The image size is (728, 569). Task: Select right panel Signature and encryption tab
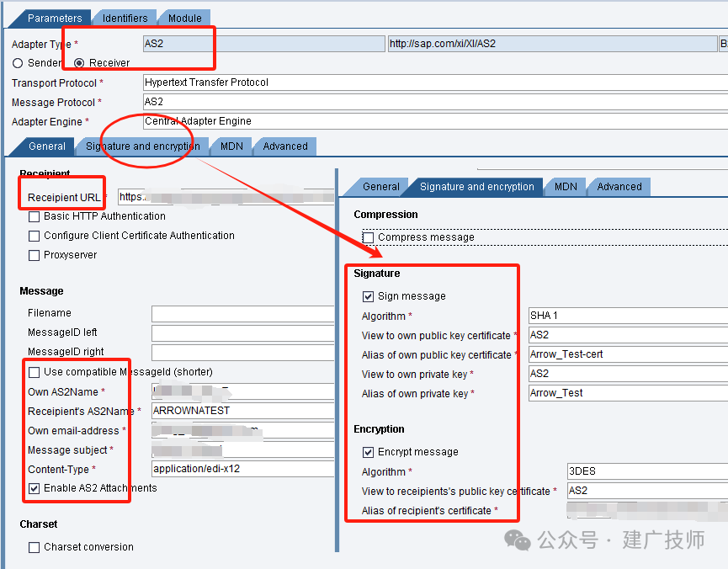click(477, 187)
